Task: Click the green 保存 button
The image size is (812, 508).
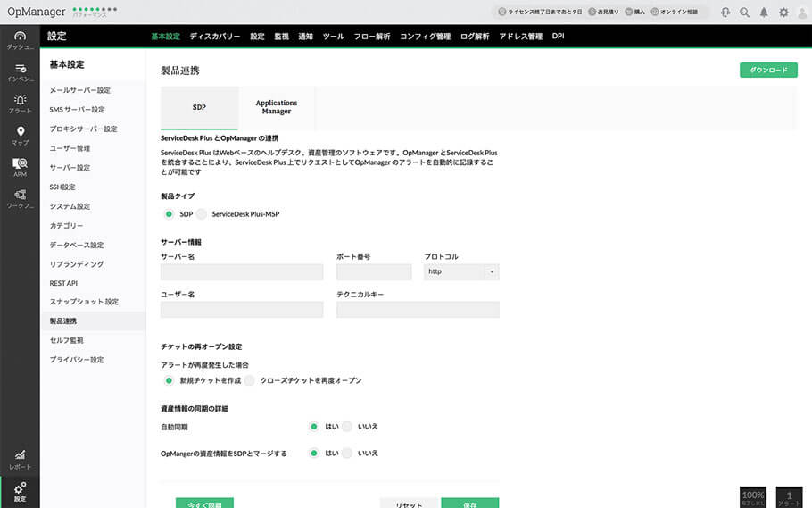Action: click(470, 504)
